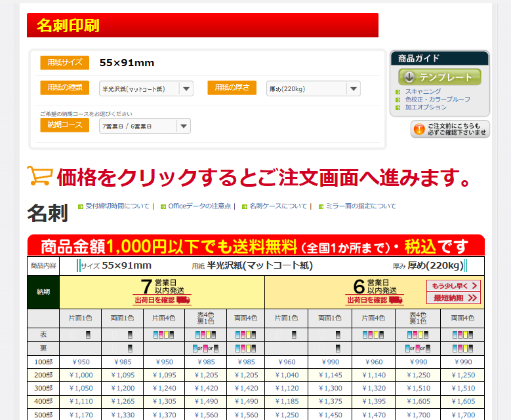Check shipping date under 6営業日 truck icon

pyautogui.click(x=375, y=300)
